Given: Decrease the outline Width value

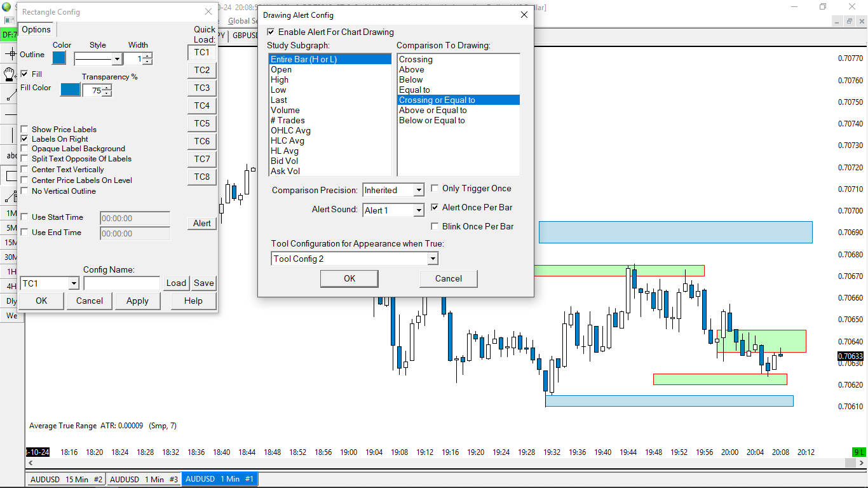Looking at the screenshot, I should pyautogui.click(x=148, y=62).
